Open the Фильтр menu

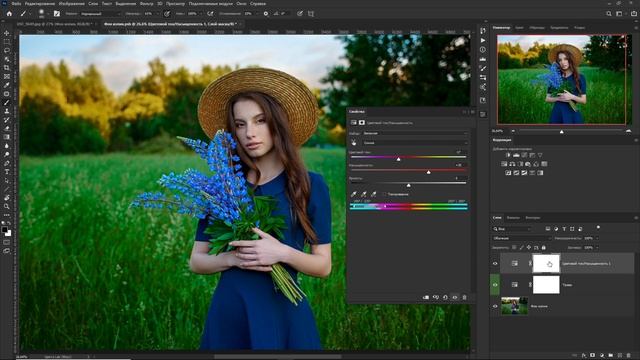pos(146,3)
